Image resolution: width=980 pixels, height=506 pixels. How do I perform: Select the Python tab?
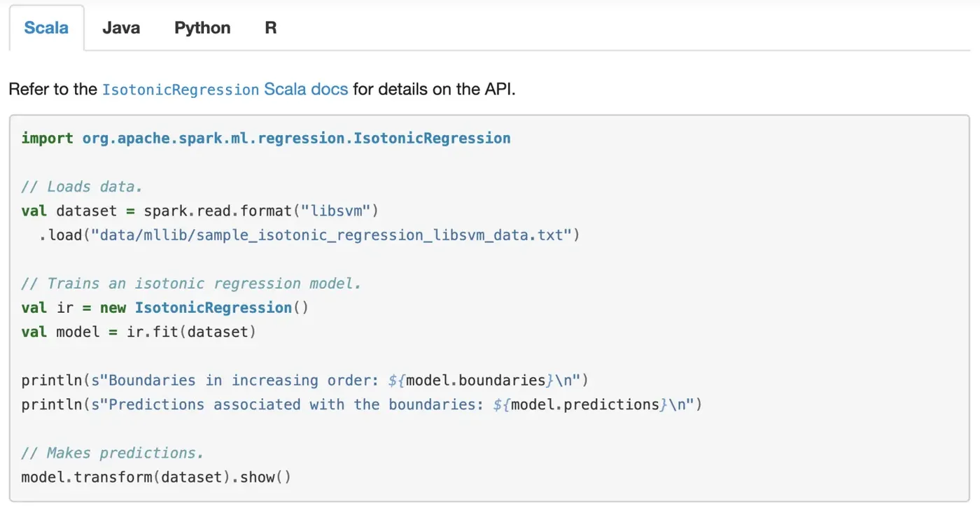pos(202,28)
